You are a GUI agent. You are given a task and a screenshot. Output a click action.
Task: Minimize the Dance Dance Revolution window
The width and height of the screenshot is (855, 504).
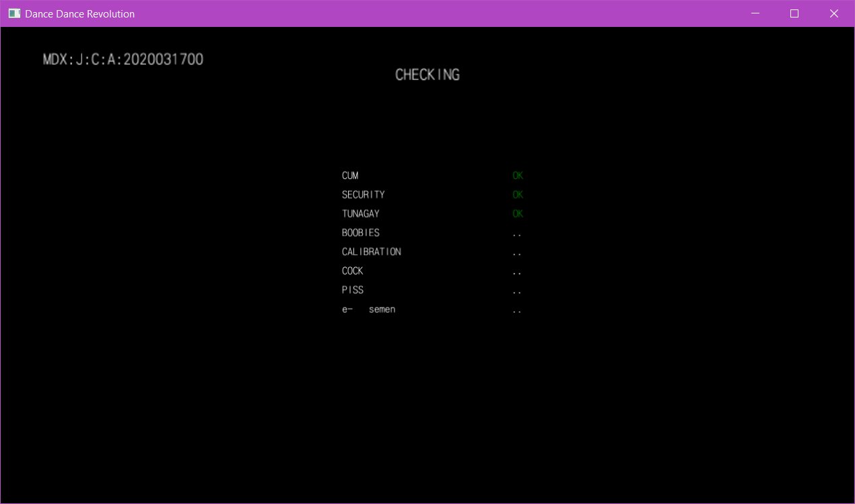756,13
